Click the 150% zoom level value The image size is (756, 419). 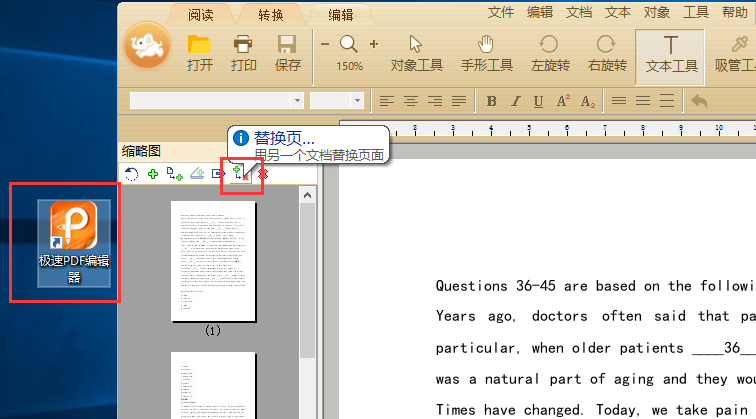click(349, 66)
